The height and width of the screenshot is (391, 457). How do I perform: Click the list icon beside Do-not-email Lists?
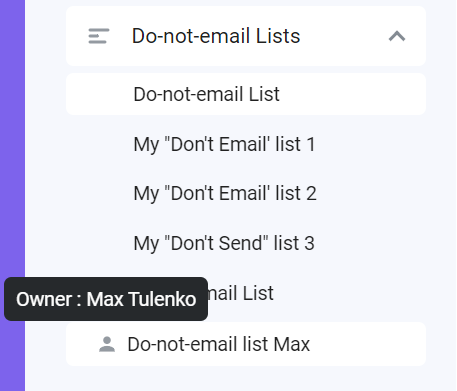[99, 36]
